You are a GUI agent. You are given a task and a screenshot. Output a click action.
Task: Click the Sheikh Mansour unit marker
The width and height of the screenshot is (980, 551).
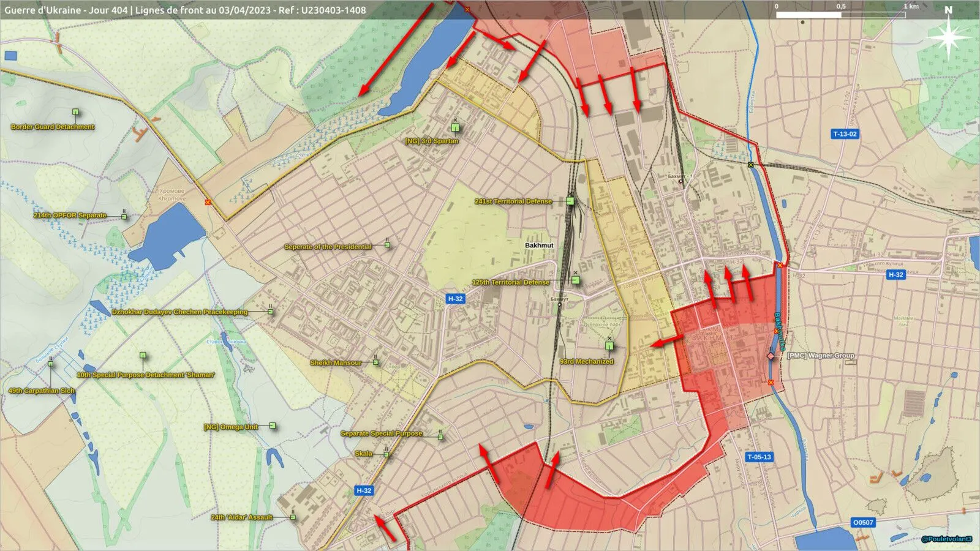click(376, 362)
